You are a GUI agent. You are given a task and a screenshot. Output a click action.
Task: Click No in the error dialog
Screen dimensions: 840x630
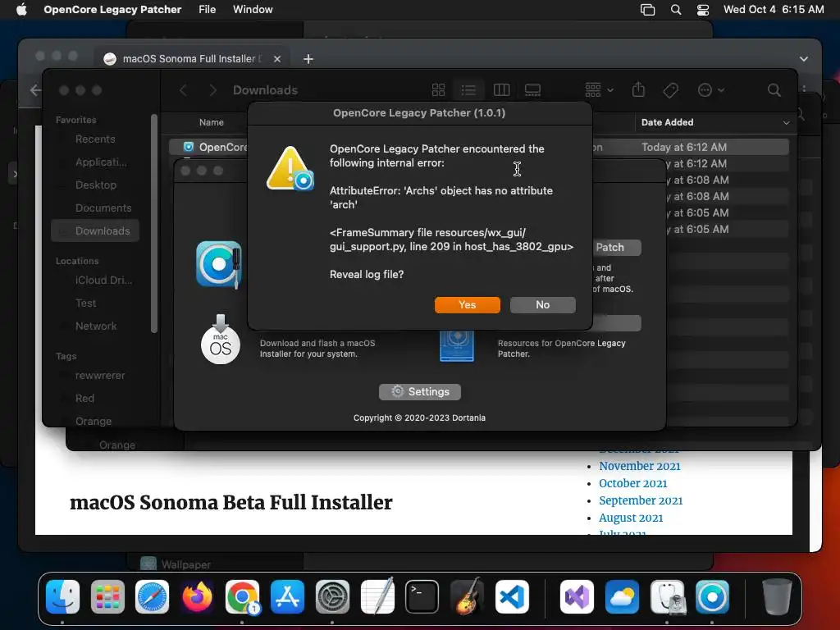[543, 305]
